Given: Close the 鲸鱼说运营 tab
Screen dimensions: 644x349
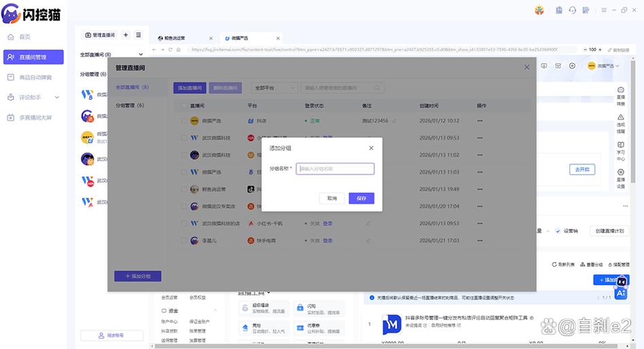Looking at the screenshot, I should click(211, 38).
